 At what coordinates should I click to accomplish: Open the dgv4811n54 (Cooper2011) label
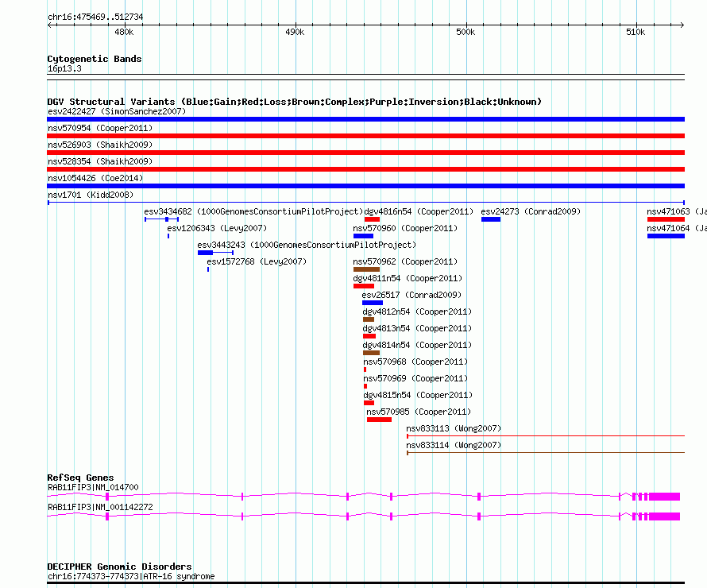[408, 278]
